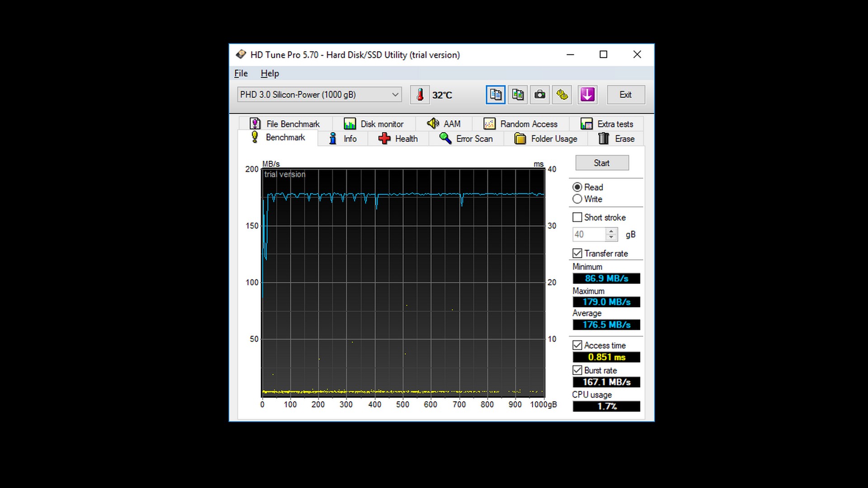The height and width of the screenshot is (488, 868).
Task: Toggle the Access time checkbox
Action: 577,346
